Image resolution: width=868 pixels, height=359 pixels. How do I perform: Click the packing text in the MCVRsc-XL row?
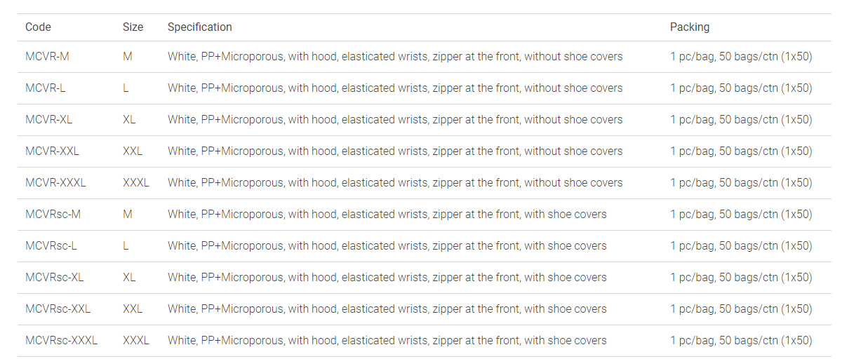pyautogui.click(x=740, y=278)
